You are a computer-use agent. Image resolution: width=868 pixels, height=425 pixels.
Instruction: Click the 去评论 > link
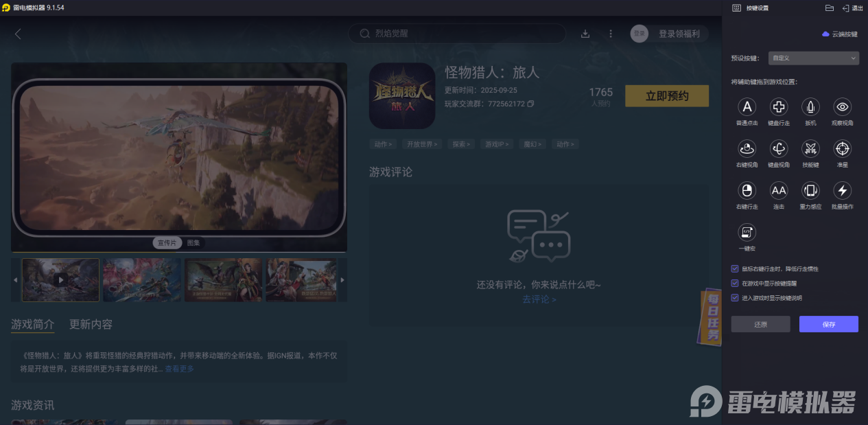click(539, 299)
